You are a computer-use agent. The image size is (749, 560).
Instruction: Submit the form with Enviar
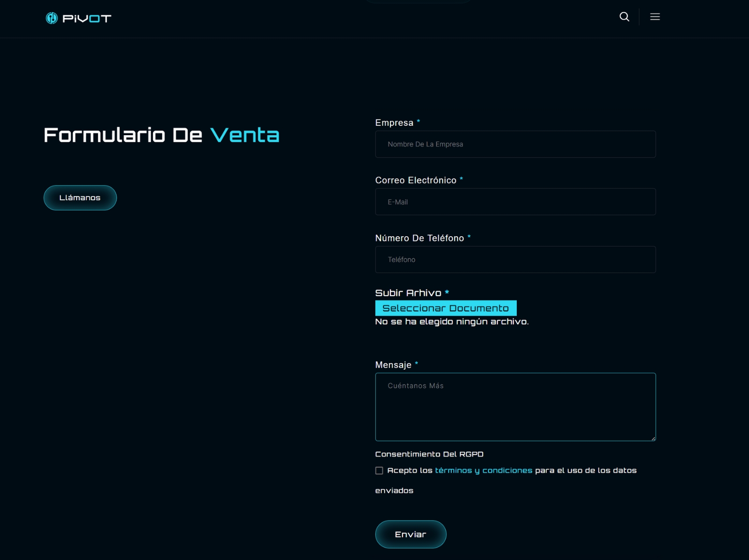tap(411, 534)
